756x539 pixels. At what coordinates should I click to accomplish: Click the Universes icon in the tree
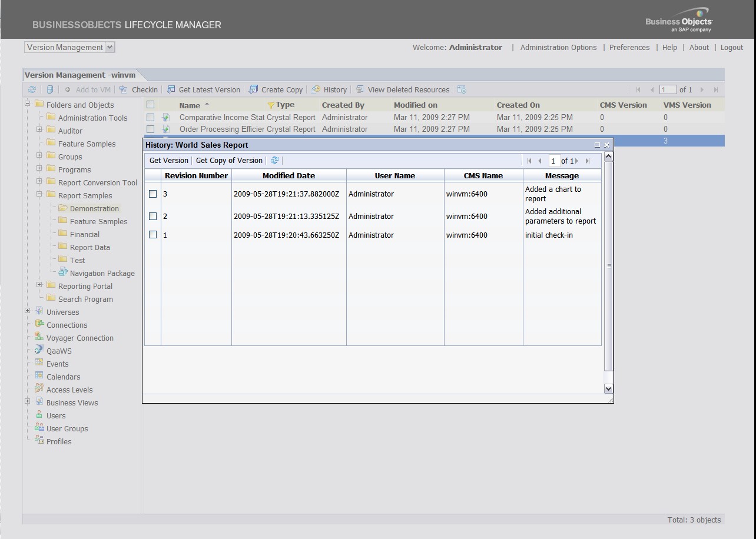(x=39, y=311)
